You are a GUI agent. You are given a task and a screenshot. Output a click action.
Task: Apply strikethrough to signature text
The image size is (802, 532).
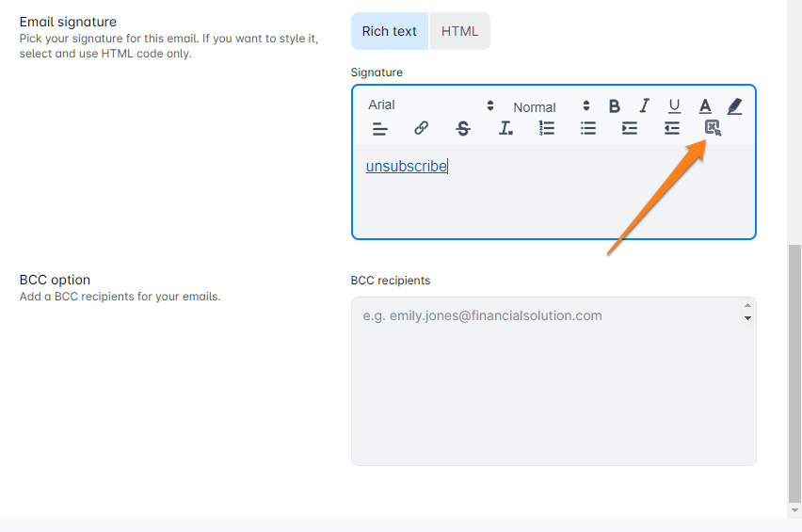(462, 129)
